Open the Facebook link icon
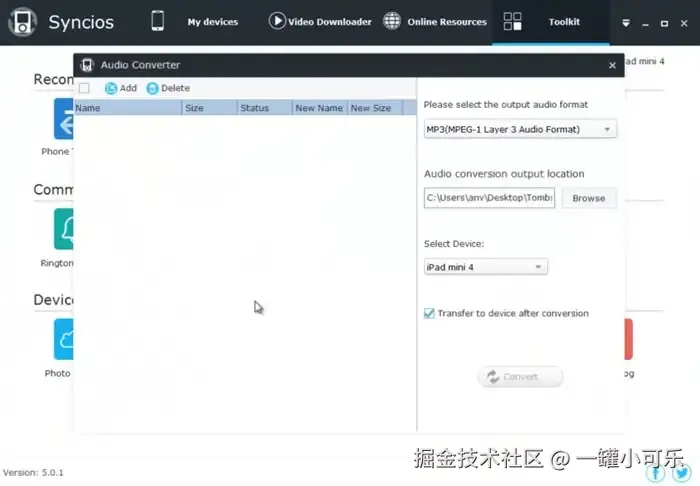The image size is (700, 486). coord(655,473)
